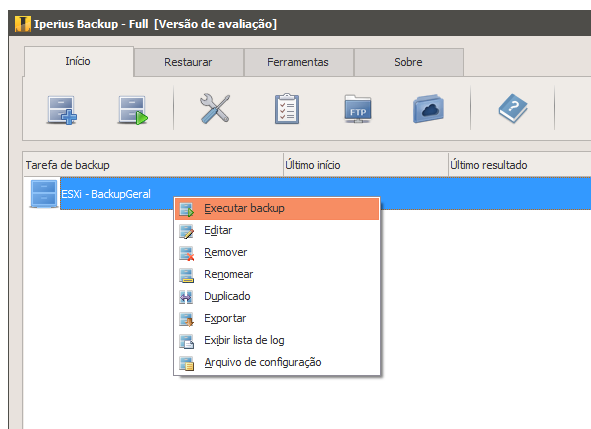591x429 pixels.
Task: Choose Executar backup from context menu
Action: pos(277,208)
